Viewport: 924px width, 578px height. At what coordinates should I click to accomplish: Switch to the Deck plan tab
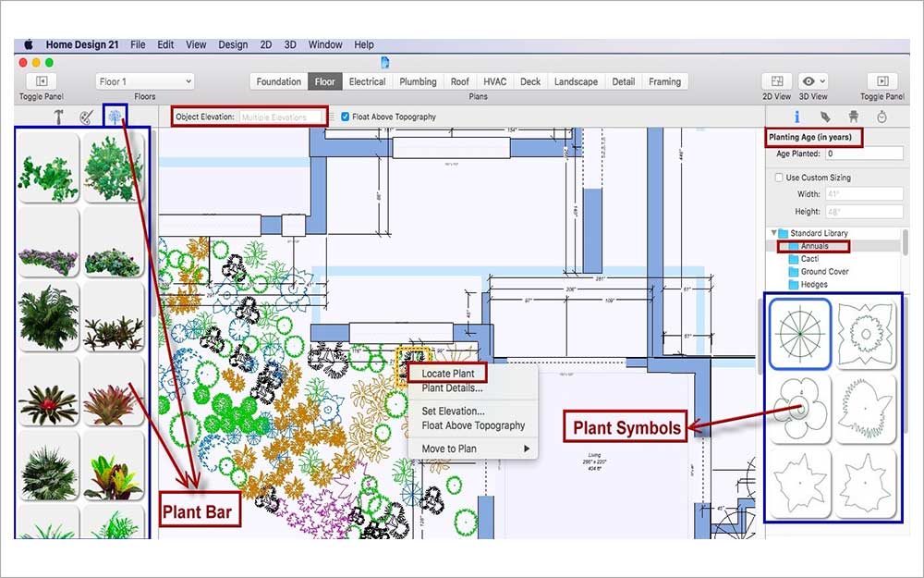pyautogui.click(x=530, y=81)
